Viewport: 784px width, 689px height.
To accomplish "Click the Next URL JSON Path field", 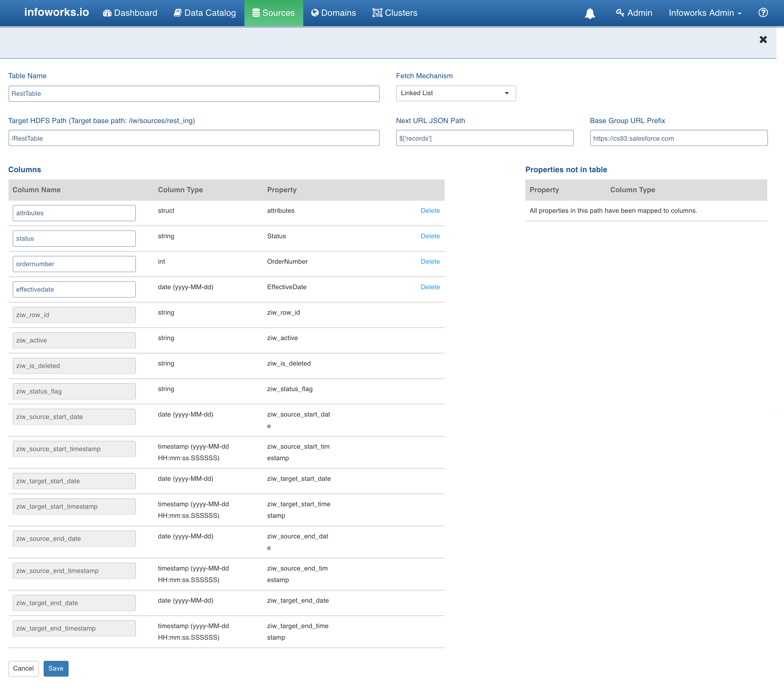I will click(484, 139).
